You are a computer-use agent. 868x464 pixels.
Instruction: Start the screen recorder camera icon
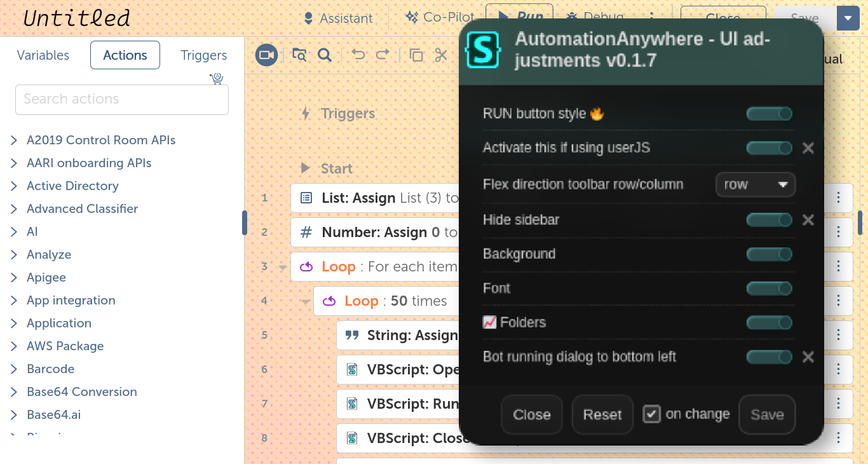(267, 55)
